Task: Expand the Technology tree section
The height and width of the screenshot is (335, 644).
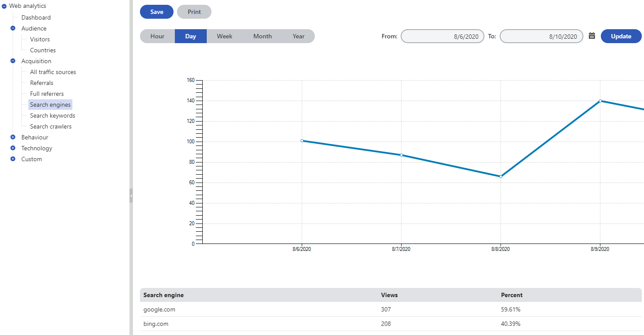Action: (13, 148)
